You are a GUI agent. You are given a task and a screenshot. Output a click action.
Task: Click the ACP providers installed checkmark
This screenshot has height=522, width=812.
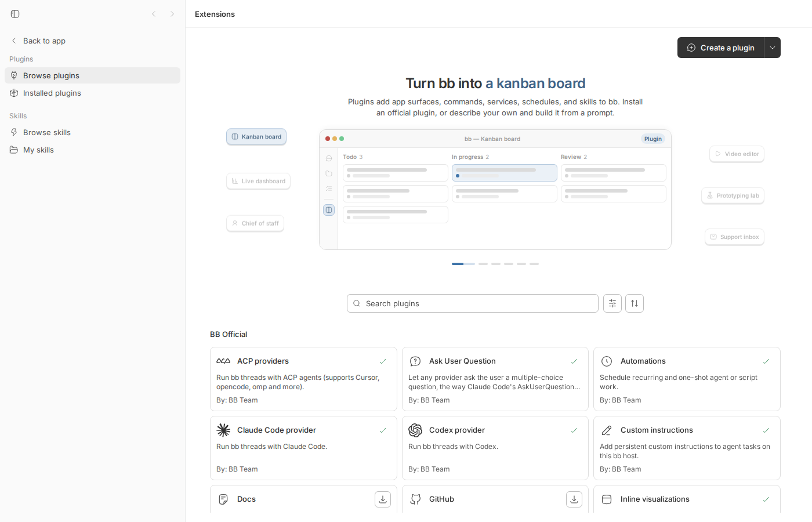pyautogui.click(x=383, y=361)
